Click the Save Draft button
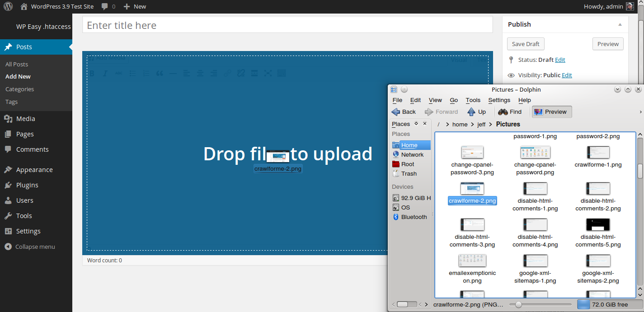This screenshot has height=312, width=644. click(526, 44)
